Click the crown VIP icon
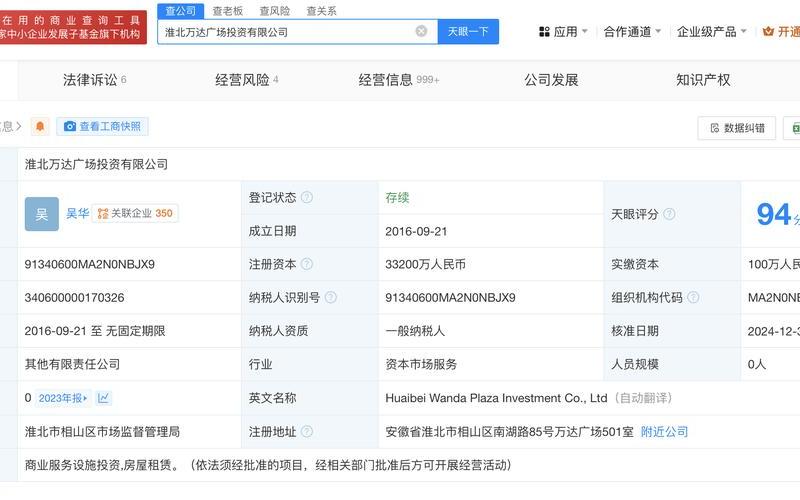This screenshot has width=800, height=500. pyautogui.click(x=768, y=32)
